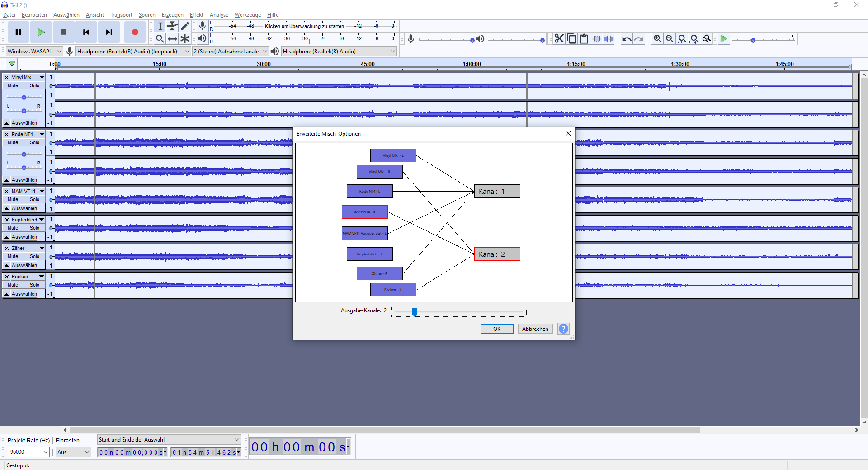Open the Windows WASAPI host dropdown

pos(34,52)
